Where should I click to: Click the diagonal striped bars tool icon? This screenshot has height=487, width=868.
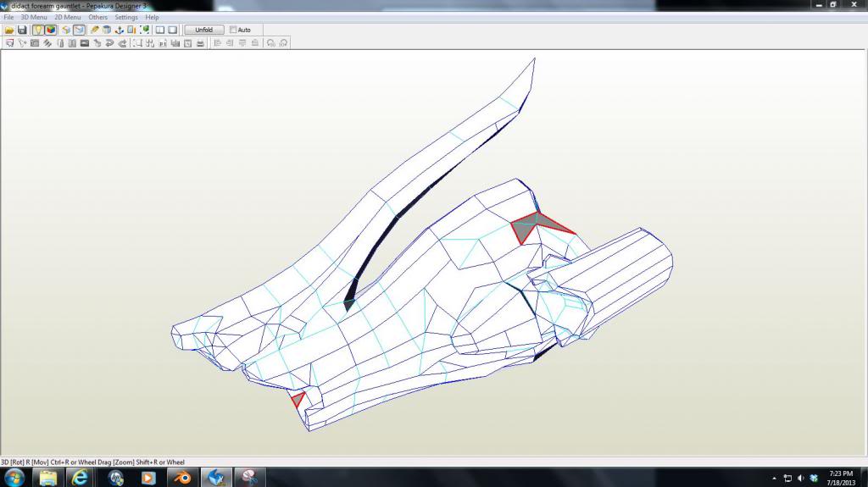coord(47,43)
